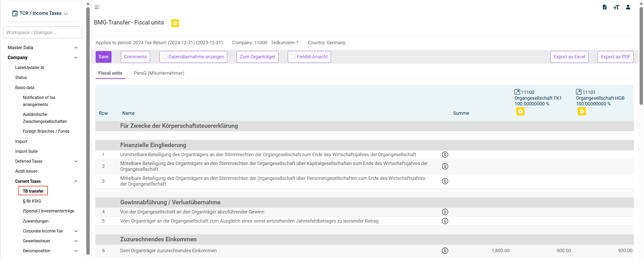Viewport: 644px width, 259px height.
Task: Enable Datenübernahme anzeigen checkbox
Action: (165, 56)
